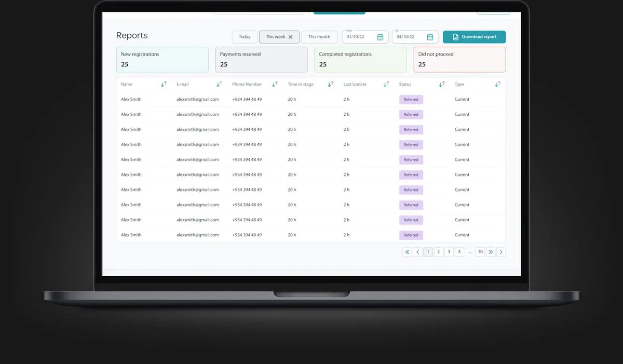Select the This month filter

pos(319,36)
